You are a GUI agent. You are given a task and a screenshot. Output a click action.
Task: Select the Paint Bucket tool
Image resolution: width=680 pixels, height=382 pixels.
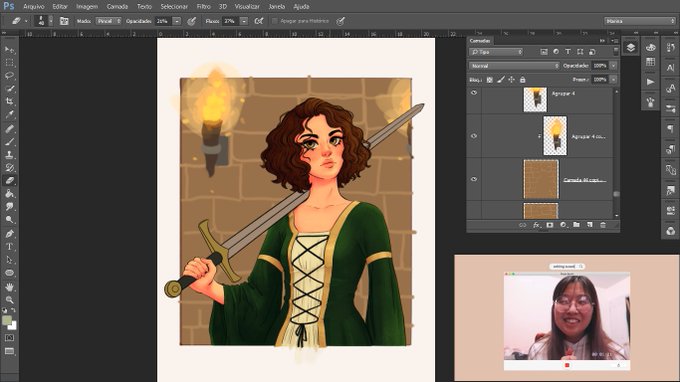[x=9, y=194]
